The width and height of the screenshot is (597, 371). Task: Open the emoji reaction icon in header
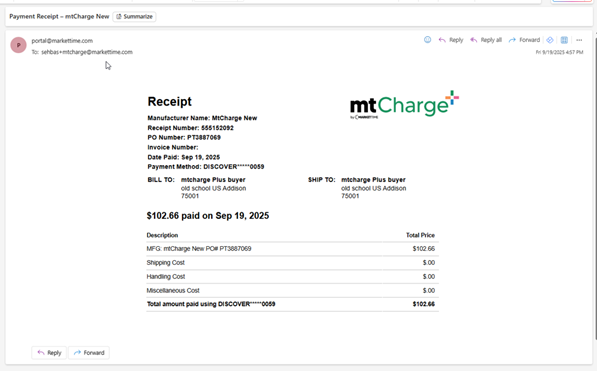pos(427,40)
